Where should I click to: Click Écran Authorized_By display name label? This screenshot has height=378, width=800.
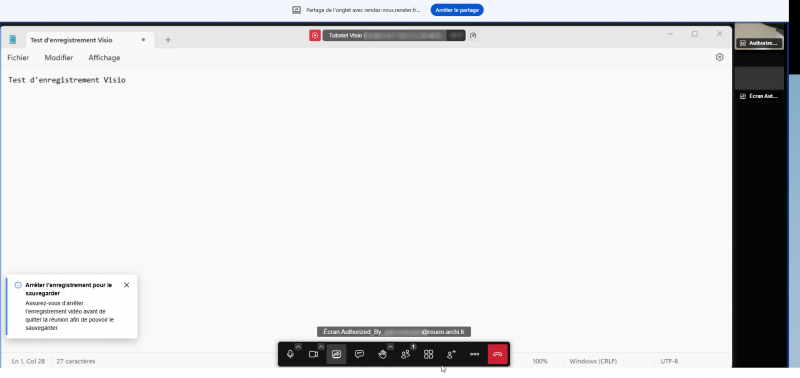click(x=394, y=332)
